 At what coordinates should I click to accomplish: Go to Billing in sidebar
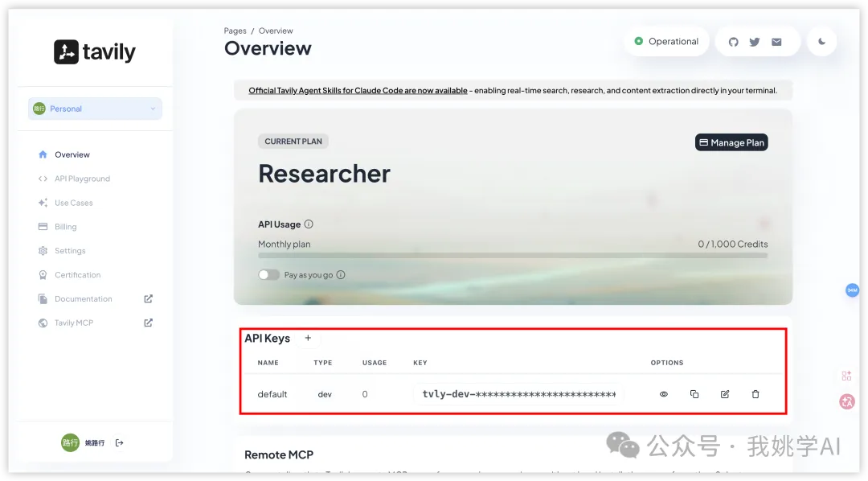tap(66, 227)
